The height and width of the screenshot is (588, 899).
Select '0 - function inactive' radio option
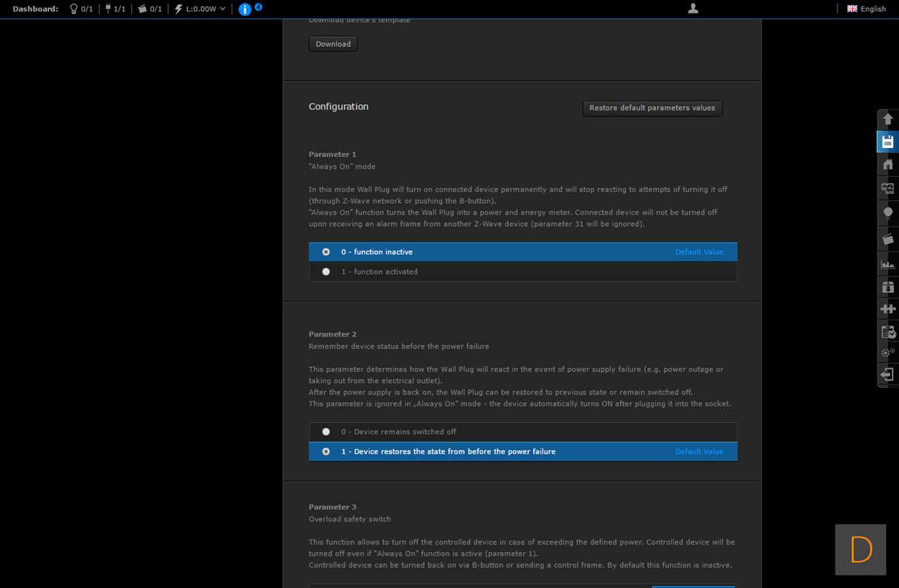point(326,252)
